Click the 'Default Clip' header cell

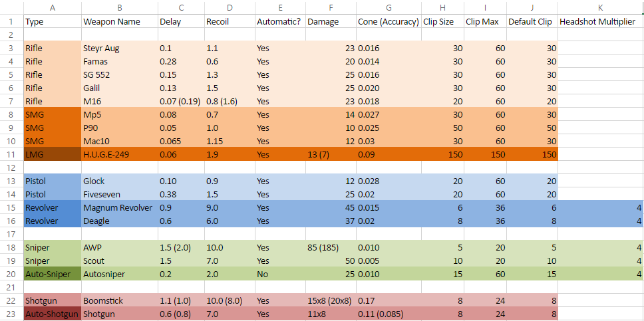(x=532, y=22)
